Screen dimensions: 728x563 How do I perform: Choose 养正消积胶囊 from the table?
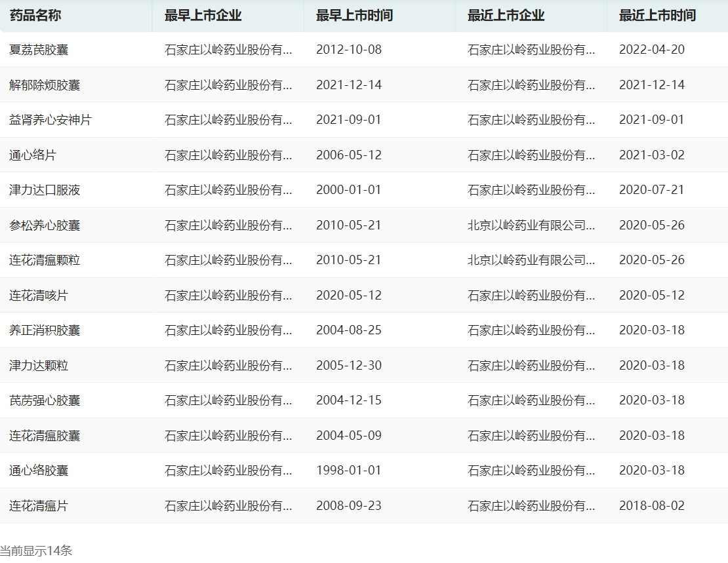pos(45,330)
